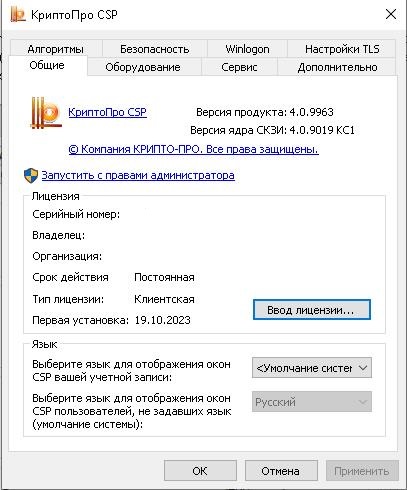Screen dimensions: 407x490
Task: Click Запустить с правами администратора link
Action: [x=138, y=175]
